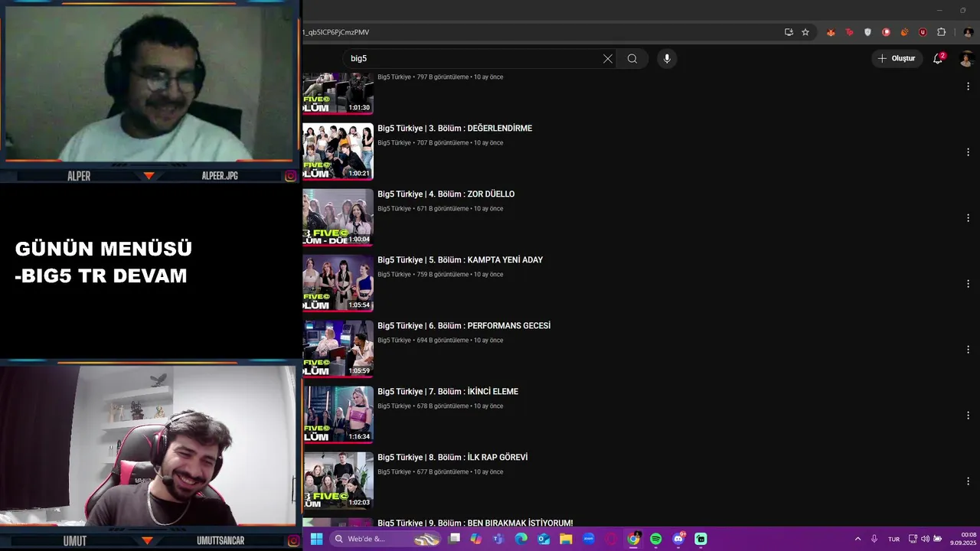This screenshot has height=551, width=980.
Task: Open File Explorer from taskbar
Action: pyautogui.click(x=566, y=539)
